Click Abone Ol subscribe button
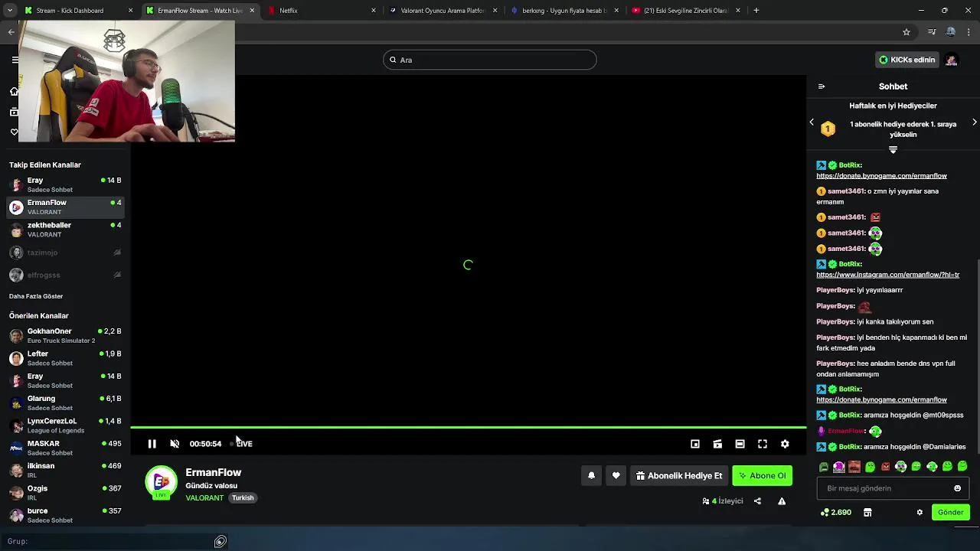The height and width of the screenshot is (551, 980). [763, 476]
